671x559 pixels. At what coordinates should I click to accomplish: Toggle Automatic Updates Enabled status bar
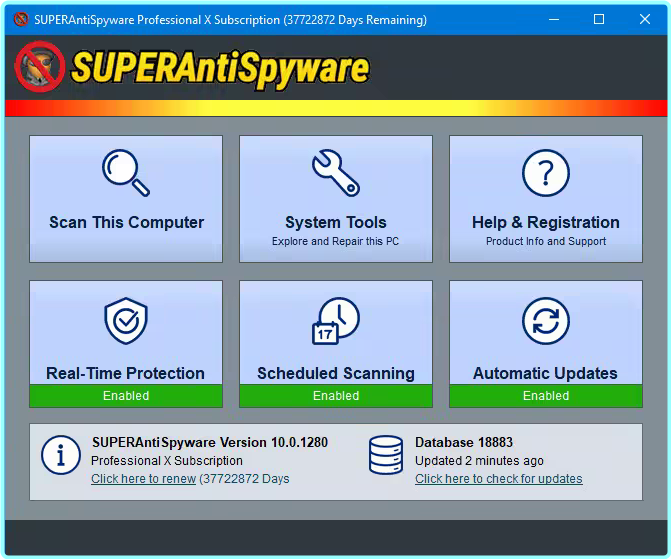point(546,396)
